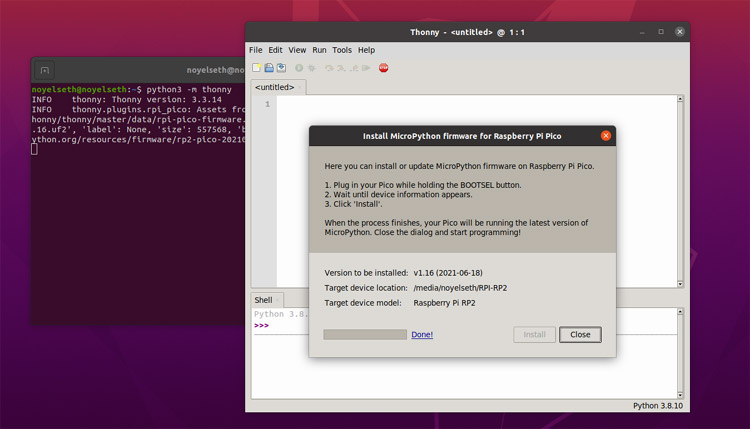Image resolution: width=750 pixels, height=429 pixels.
Task: Open the Run menu
Action: 319,50
